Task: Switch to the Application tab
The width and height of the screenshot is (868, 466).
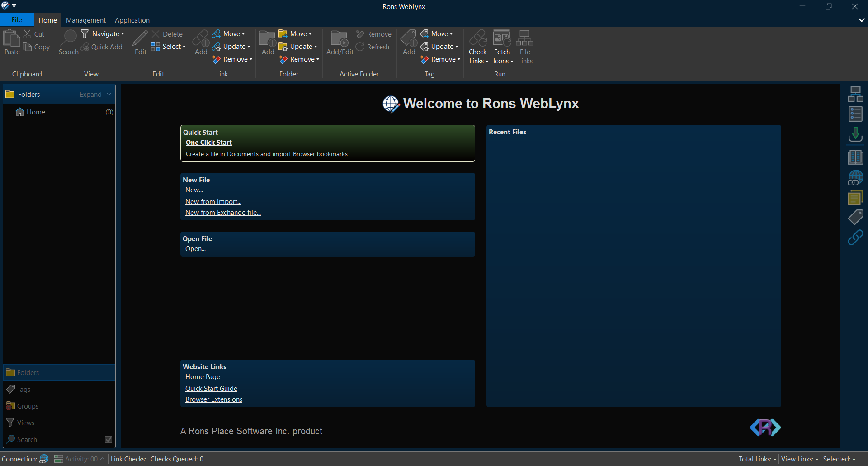Action: click(132, 20)
